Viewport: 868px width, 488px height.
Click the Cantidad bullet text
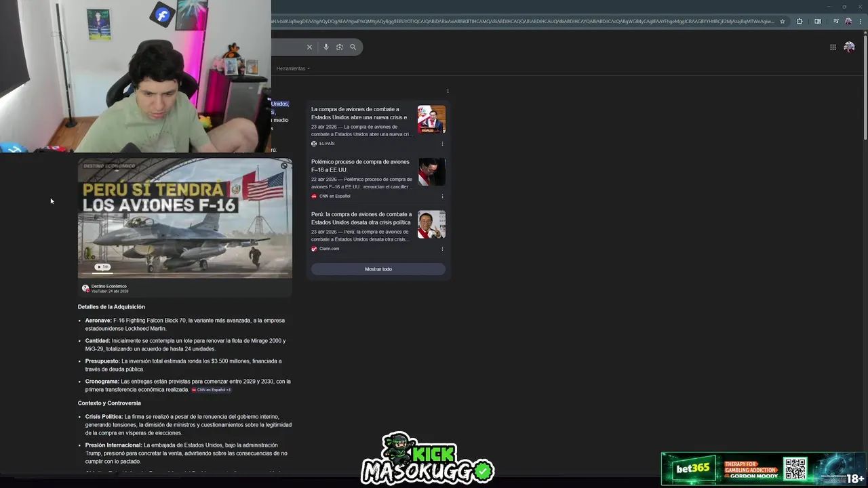click(186, 345)
